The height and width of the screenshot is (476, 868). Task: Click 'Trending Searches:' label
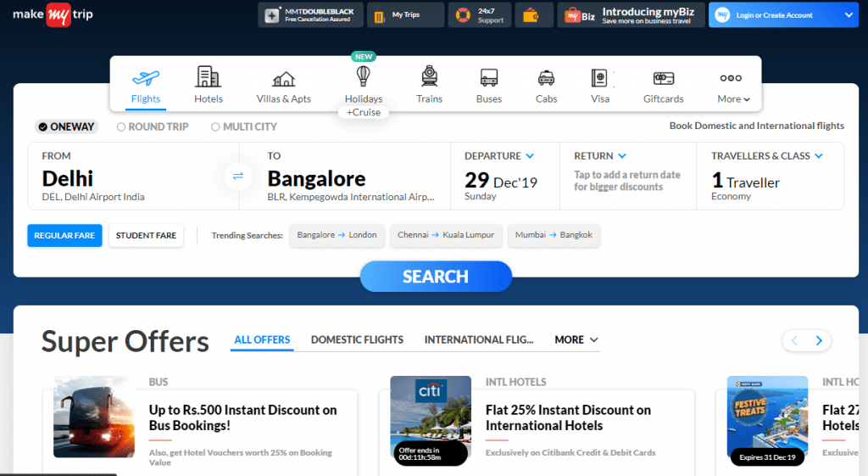pos(247,236)
